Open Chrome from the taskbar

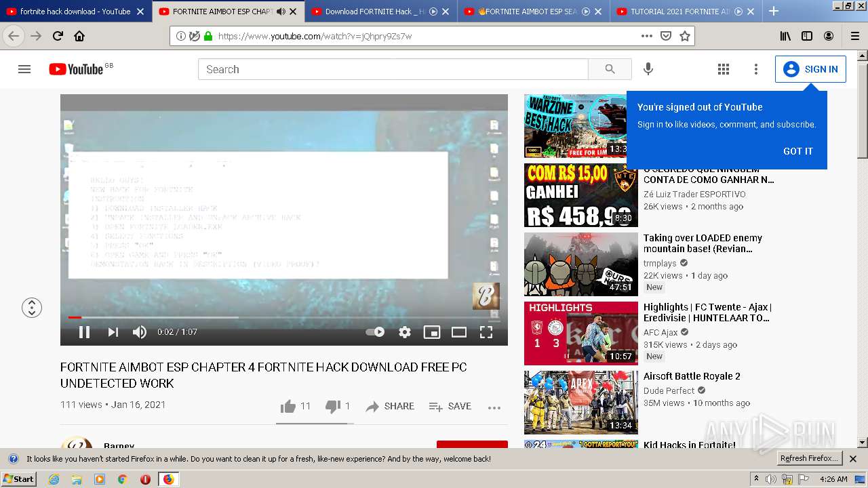point(122,479)
